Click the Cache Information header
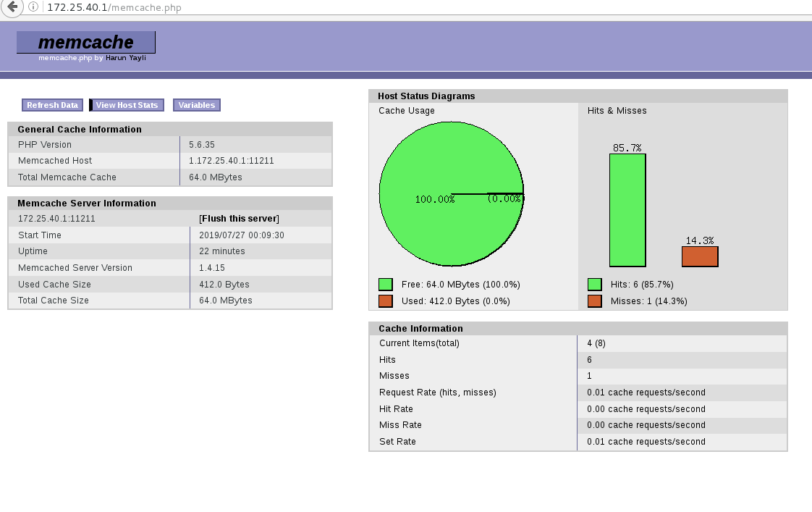The width and height of the screenshot is (812, 512). pos(421,329)
